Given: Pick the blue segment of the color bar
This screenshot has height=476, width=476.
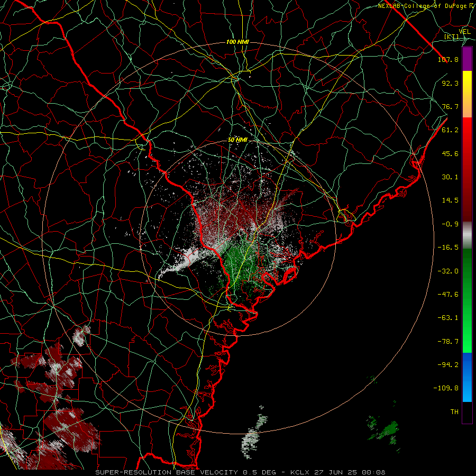Looking at the screenshot, I should [x=467, y=377].
